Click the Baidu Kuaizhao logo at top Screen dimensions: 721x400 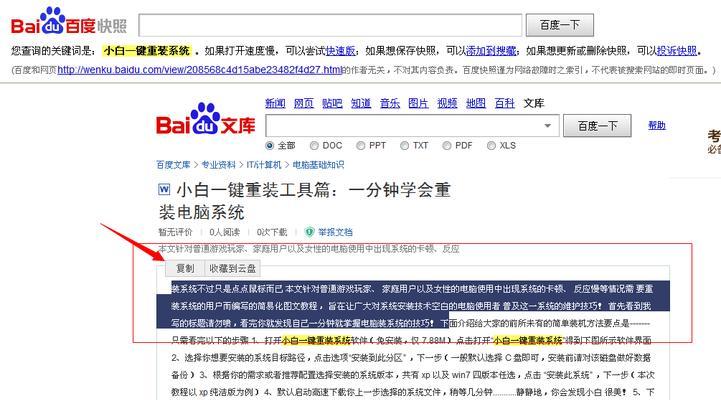coord(69,22)
